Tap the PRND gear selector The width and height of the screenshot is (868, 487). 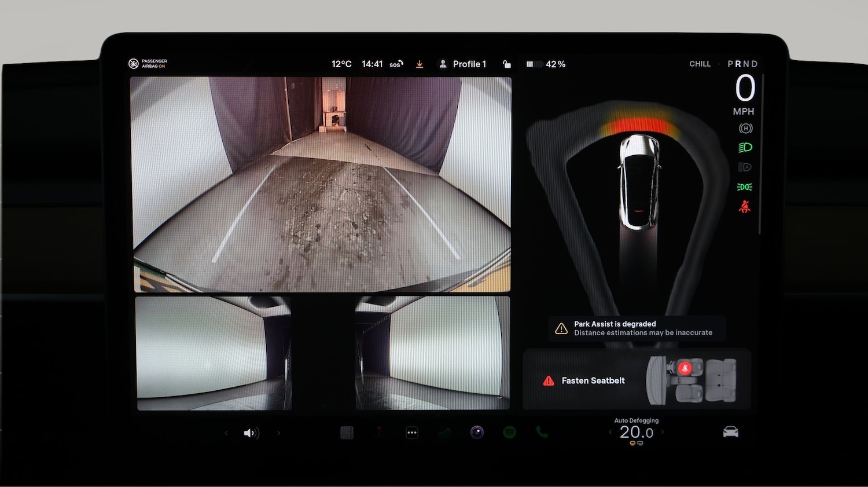point(742,64)
